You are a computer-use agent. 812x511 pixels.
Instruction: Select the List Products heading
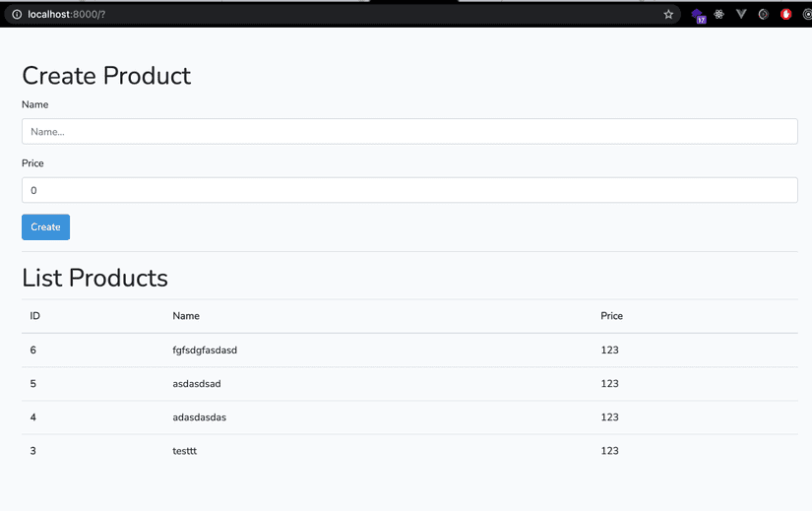[94, 278]
